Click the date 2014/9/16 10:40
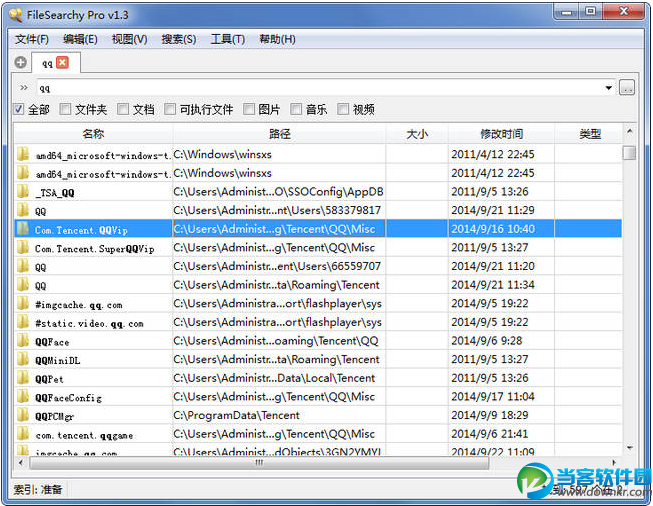The width and height of the screenshot is (653, 506). pyautogui.click(x=493, y=229)
